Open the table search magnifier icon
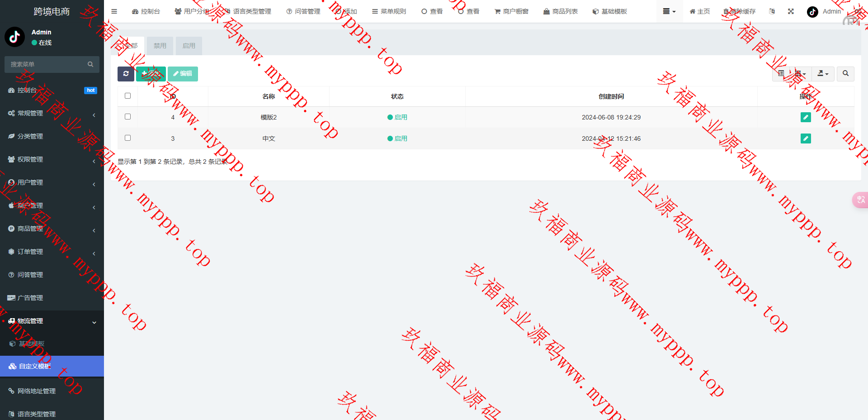 pos(845,74)
